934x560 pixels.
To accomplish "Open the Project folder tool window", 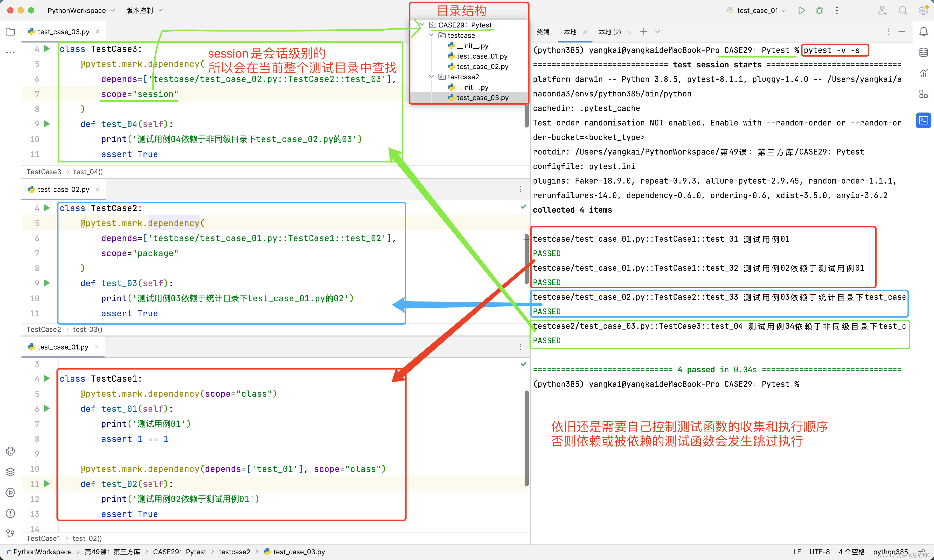I will pyautogui.click(x=10, y=32).
